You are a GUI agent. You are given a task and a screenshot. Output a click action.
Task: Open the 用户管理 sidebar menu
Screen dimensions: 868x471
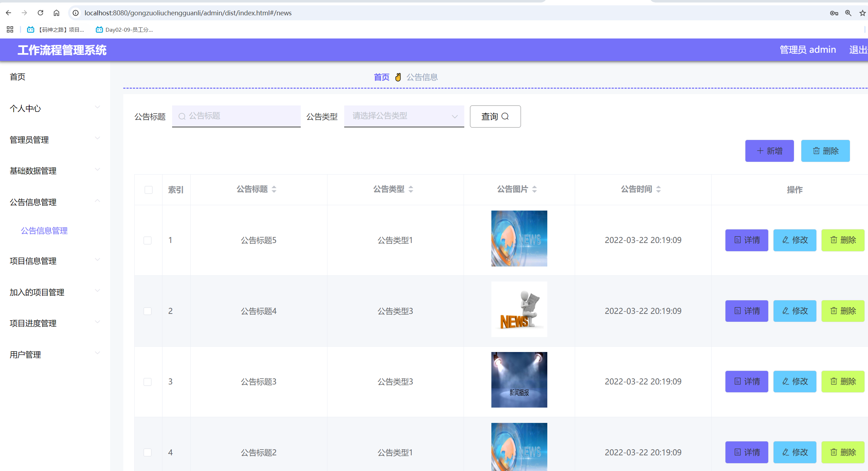point(25,354)
